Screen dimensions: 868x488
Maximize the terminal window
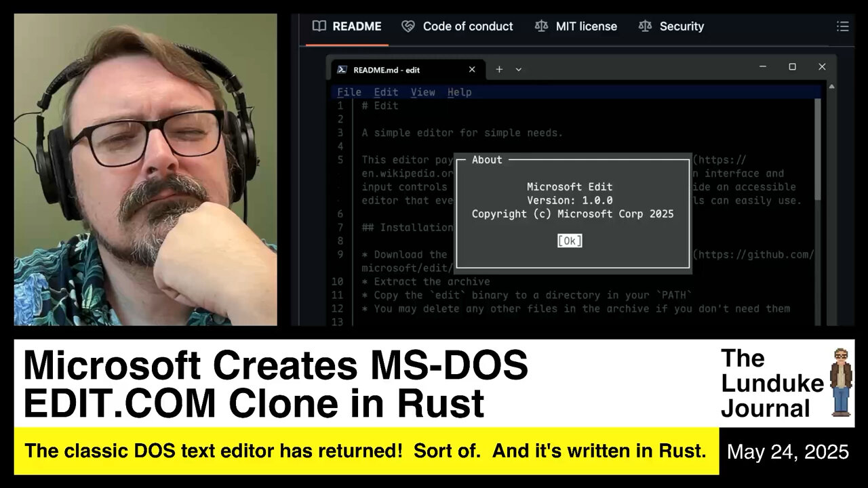tap(792, 66)
